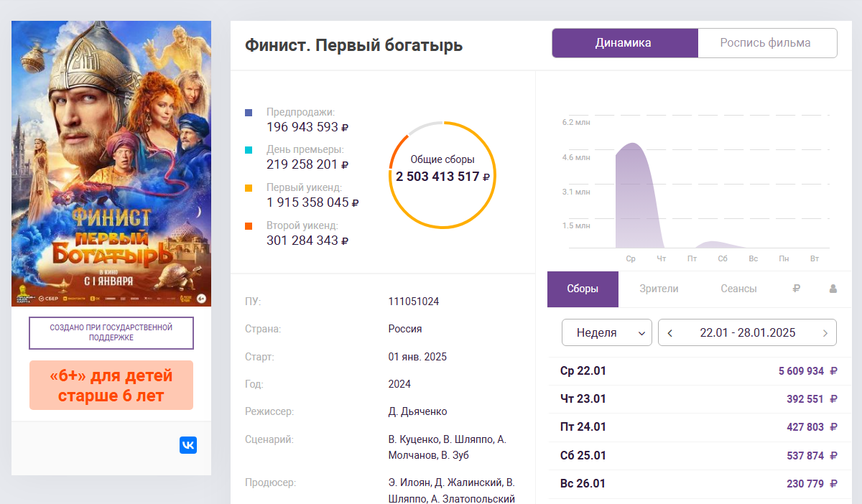
Task: Switch display to viewer person icon
Action: pyautogui.click(x=833, y=289)
